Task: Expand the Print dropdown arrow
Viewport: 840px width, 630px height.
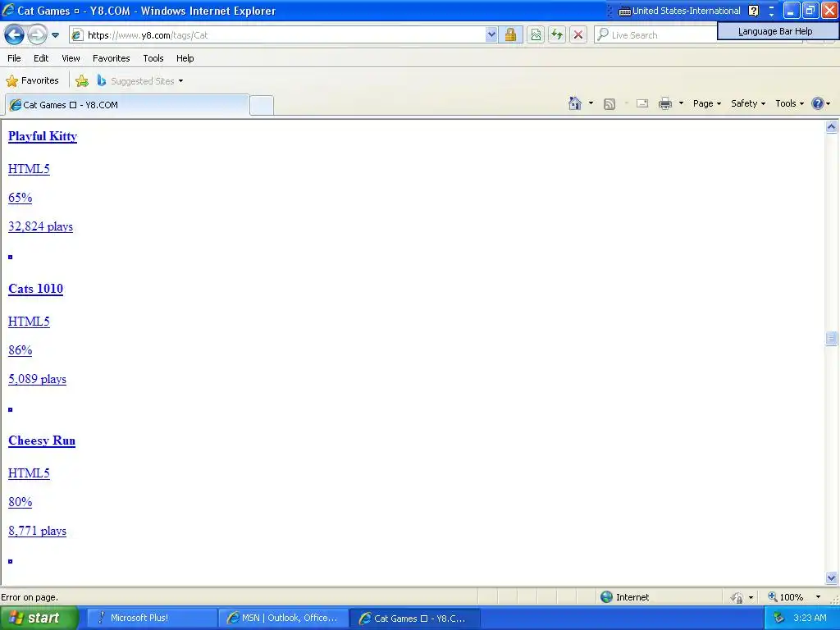Action: click(681, 103)
